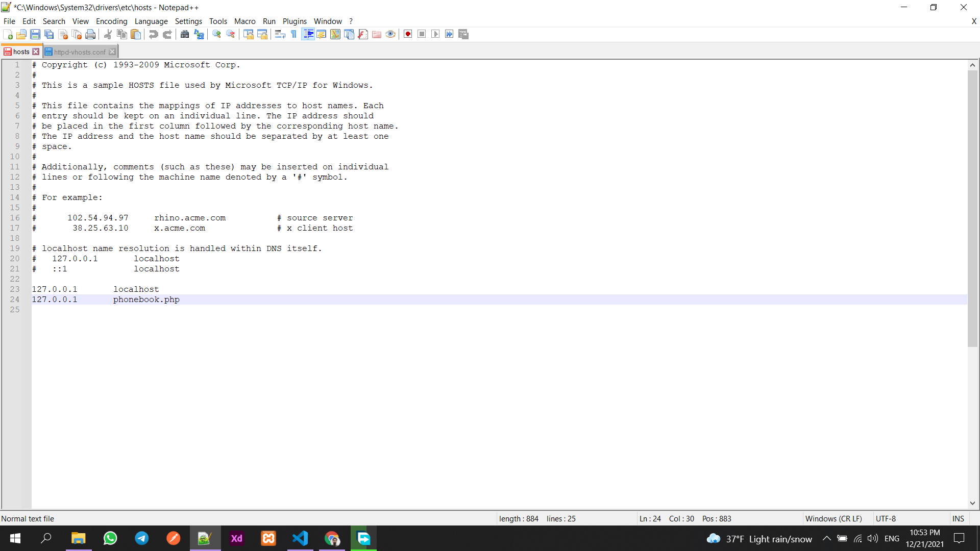Redo the edit with the Redo icon
The width and height of the screenshot is (980, 551).
(167, 34)
